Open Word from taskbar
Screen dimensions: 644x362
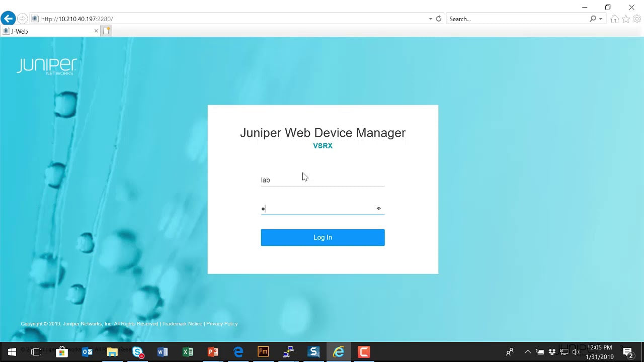[x=163, y=352]
